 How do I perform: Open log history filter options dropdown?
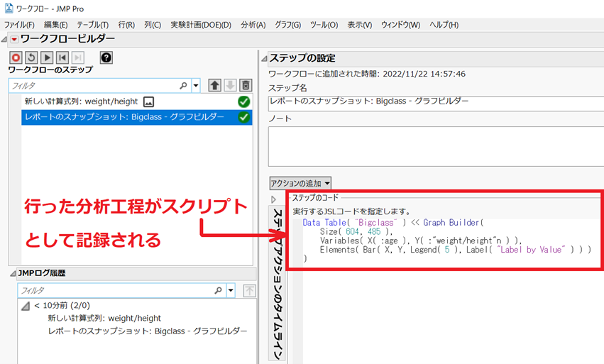tap(231, 290)
